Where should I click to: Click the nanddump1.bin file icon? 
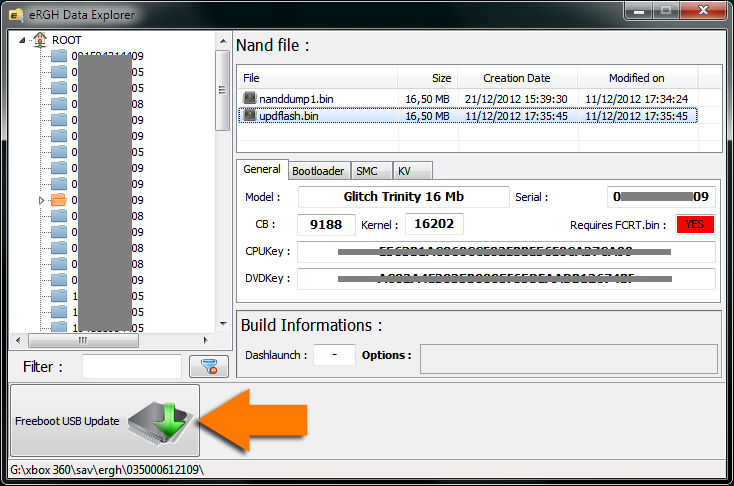[x=250, y=99]
